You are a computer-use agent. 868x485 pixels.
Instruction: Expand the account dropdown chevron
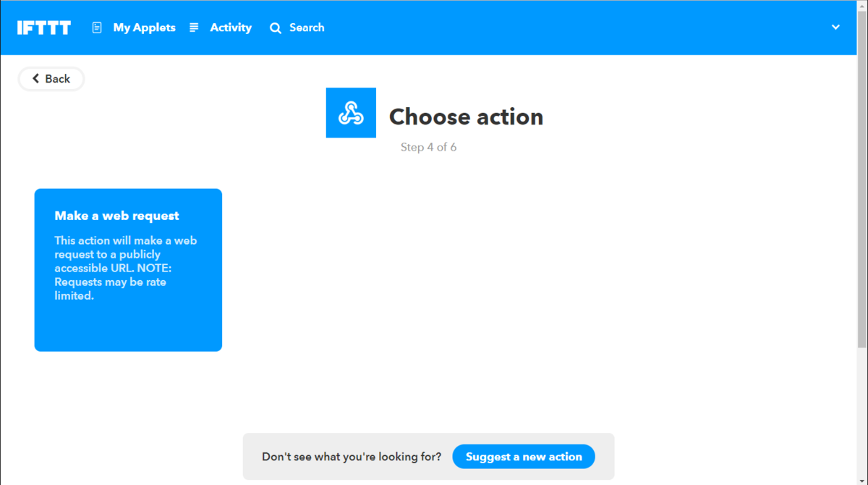[835, 28]
